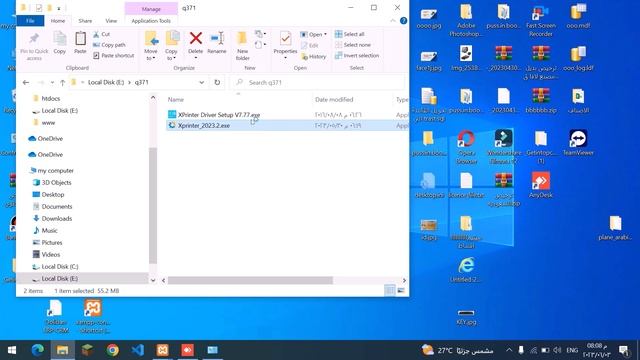Open the Explorer help question mark icon

coord(403,21)
